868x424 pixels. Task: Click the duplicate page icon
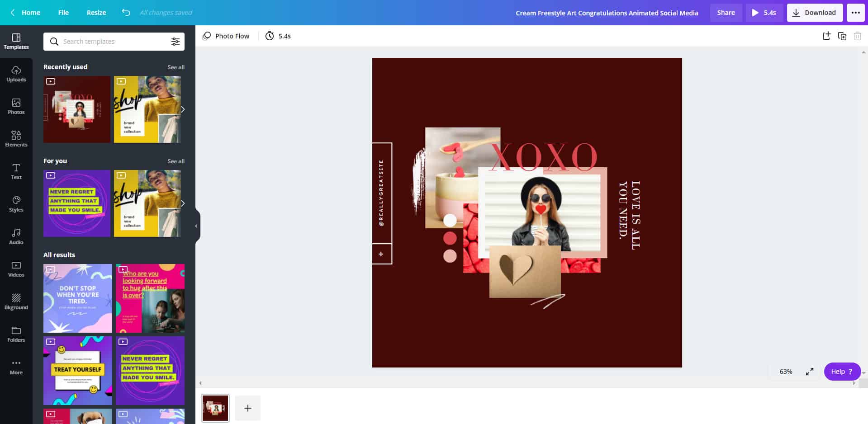(842, 36)
